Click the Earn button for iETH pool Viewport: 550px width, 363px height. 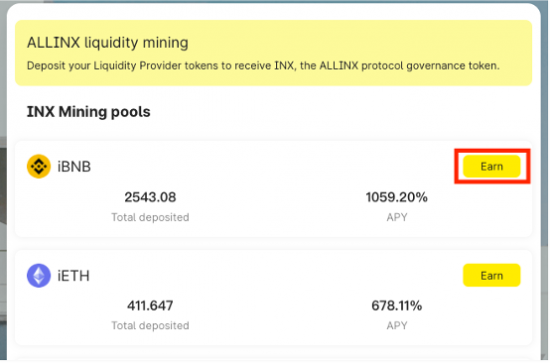(492, 276)
